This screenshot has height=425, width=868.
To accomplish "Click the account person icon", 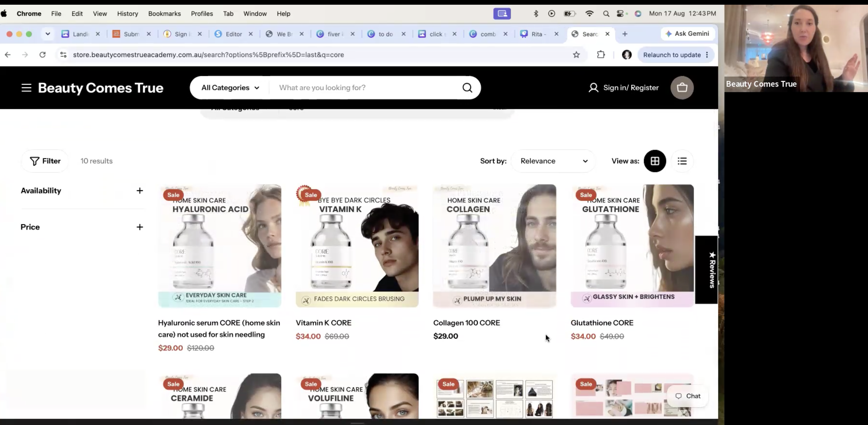I will (x=593, y=88).
